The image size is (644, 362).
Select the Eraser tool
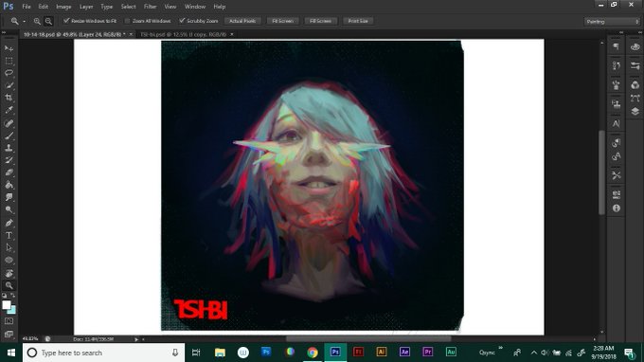click(x=9, y=172)
